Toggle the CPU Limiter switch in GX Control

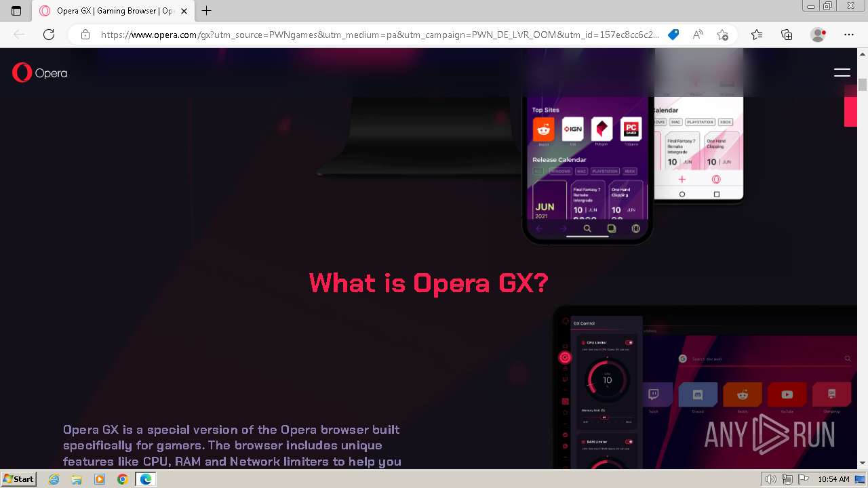(629, 343)
